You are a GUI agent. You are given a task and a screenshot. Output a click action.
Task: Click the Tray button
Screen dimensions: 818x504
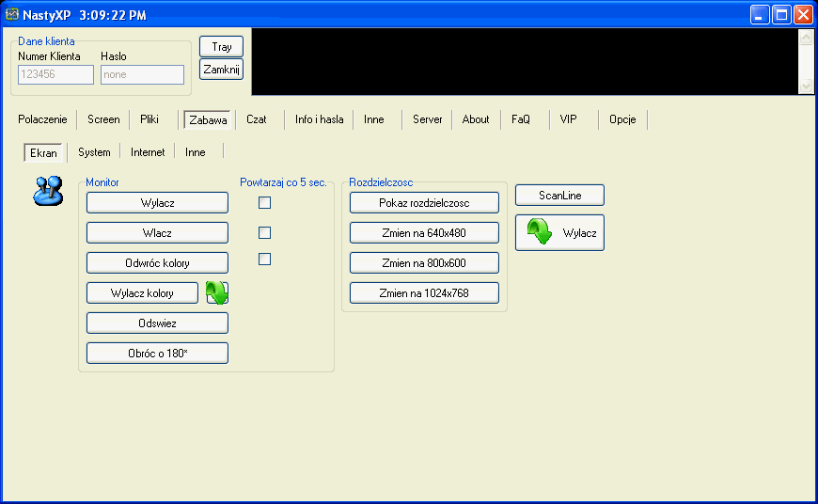pyautogui.click(x=221, y=47)
